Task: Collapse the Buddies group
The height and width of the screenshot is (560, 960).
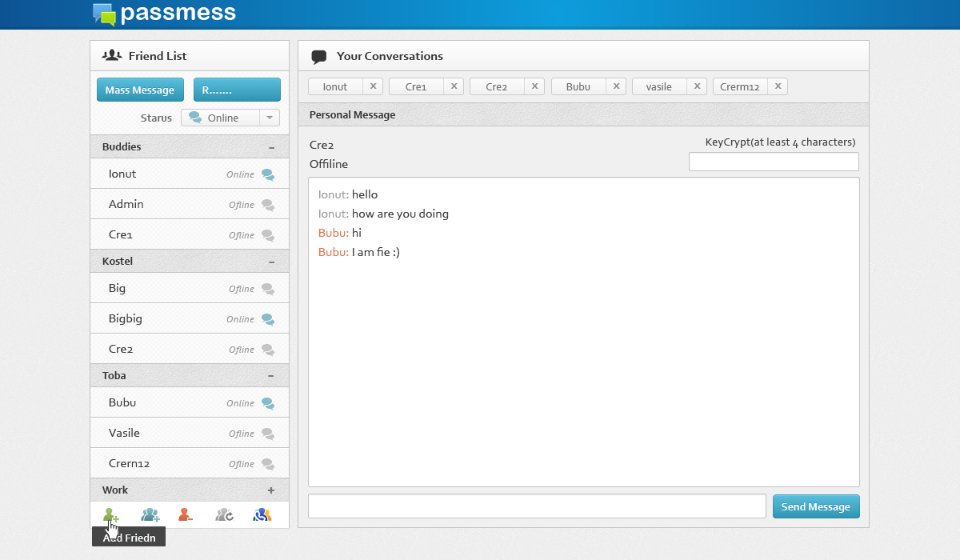Action: (x=271, y=147)
